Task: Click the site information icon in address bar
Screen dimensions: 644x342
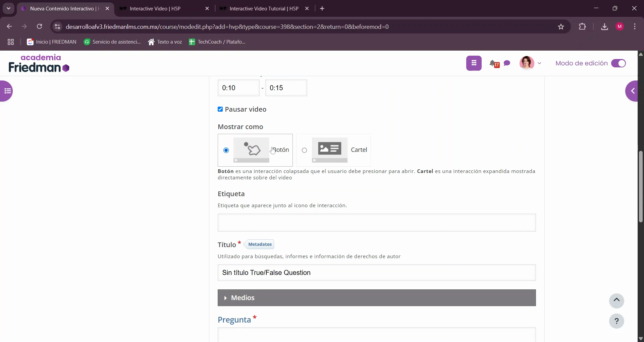Action: (57, 26)
